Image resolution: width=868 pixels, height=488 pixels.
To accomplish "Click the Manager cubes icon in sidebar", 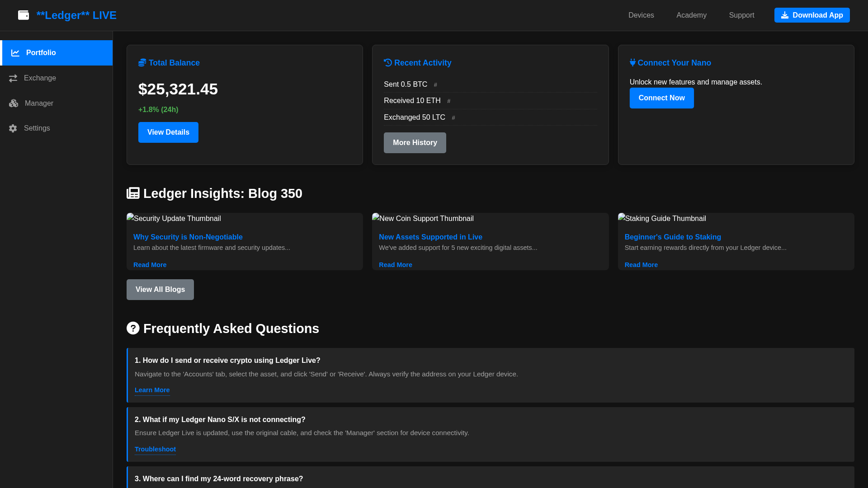I will [x=14, y=103].
